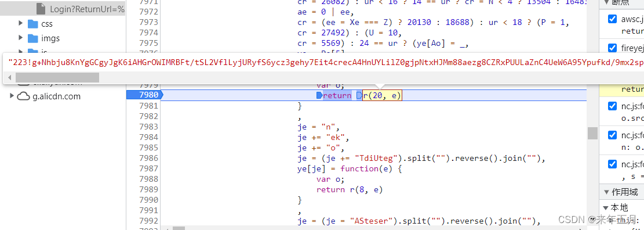Click line number 7973 in gutter
This screenshot has width=644, height=230.
[x=148, y=22]
